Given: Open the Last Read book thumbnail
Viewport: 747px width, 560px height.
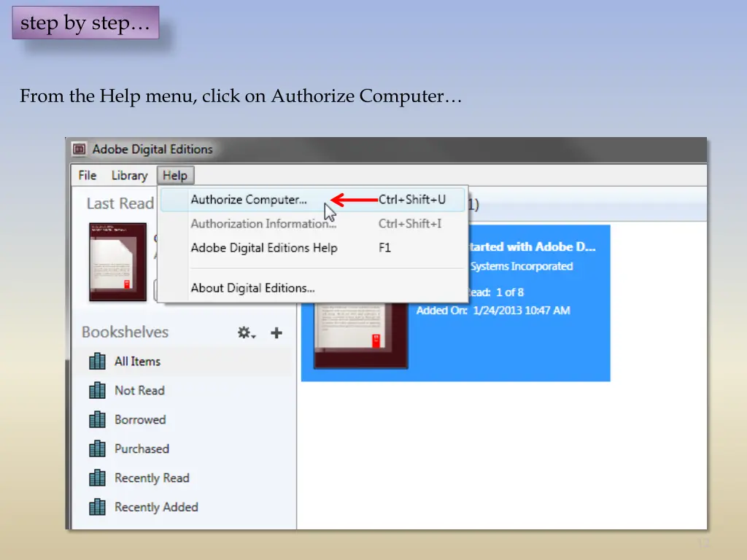Looking at the screenshot, I should 117,262.
